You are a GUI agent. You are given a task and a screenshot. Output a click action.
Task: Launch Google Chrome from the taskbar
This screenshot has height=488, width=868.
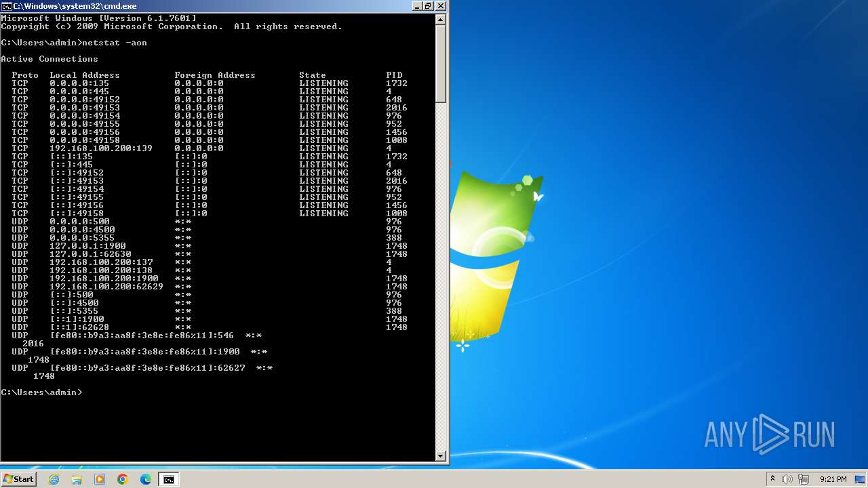[x=123, y=479]
